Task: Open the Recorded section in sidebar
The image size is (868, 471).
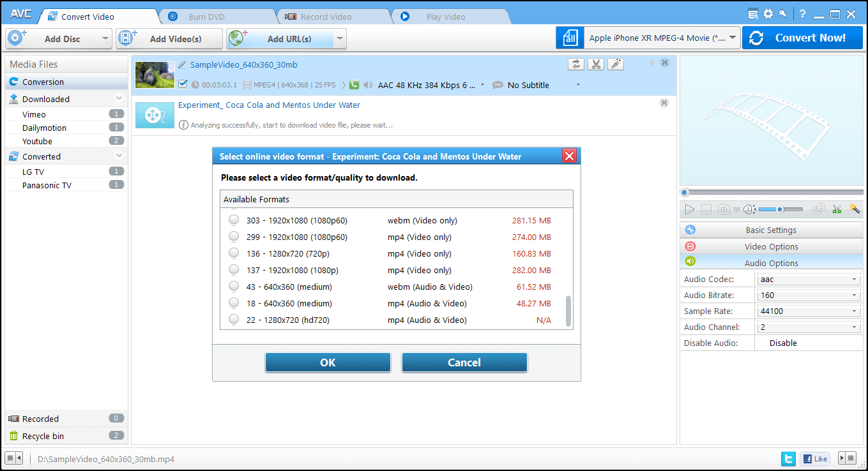Action: click(66, 419)
